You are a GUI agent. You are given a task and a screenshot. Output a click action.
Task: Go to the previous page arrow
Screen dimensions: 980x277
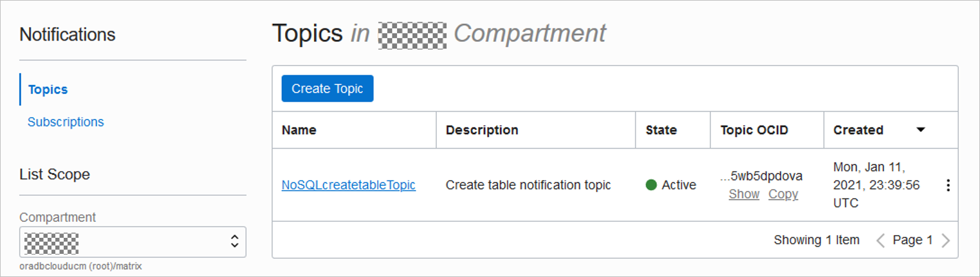click(x=881, y=240)
